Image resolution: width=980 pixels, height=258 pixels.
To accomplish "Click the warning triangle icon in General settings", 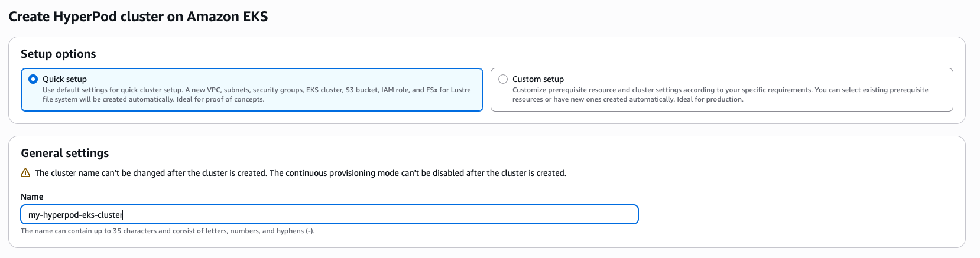I will 25,173.
